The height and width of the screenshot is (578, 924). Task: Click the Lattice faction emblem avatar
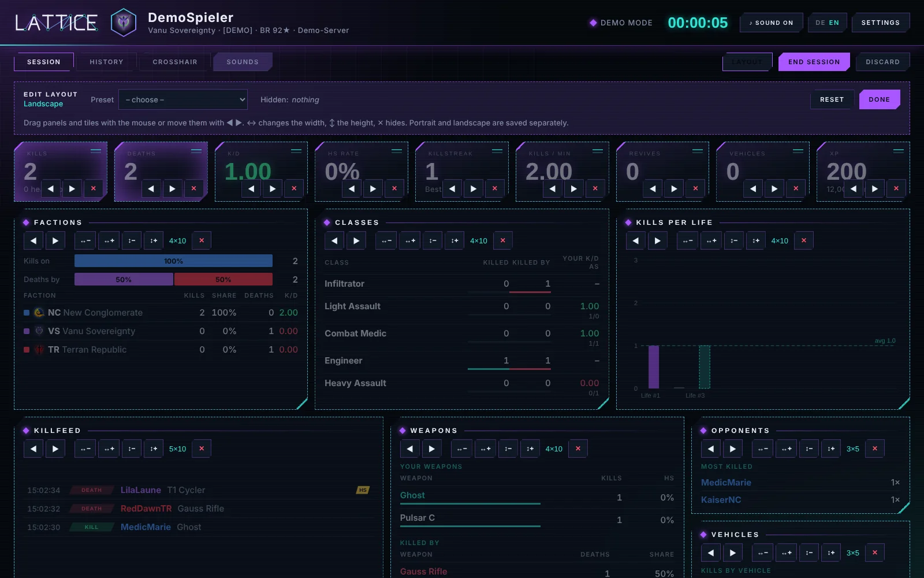124,23
